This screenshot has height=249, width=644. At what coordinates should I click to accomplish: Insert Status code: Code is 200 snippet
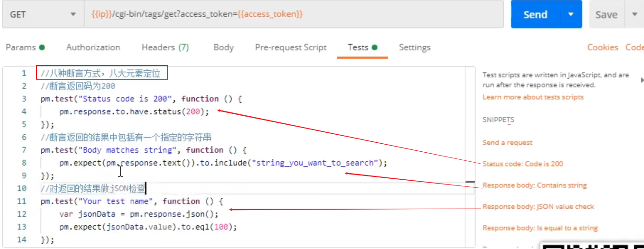(523, 164)
